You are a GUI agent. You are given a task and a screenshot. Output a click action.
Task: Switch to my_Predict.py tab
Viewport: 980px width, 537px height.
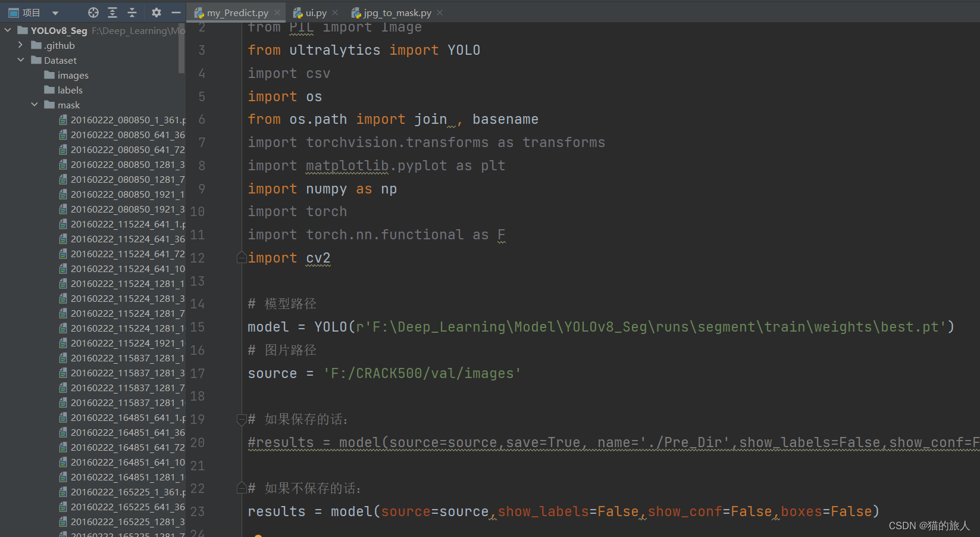click(237, 13)
